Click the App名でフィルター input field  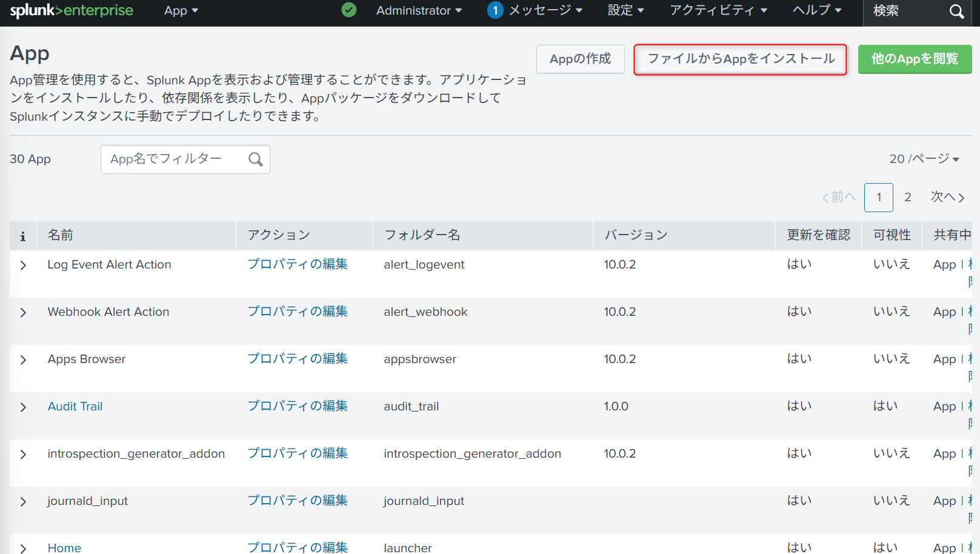click(173, 159)
